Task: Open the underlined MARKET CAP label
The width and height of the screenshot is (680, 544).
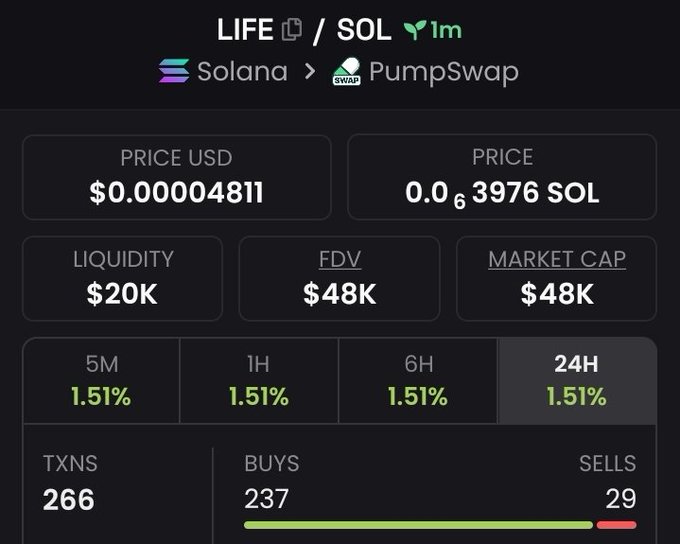Action: point(557,259)
